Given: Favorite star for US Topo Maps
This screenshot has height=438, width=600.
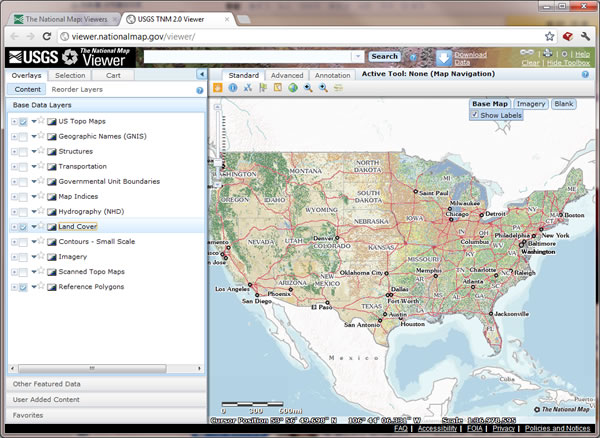Looking at the screenshot, I should [x=41, y=120].
